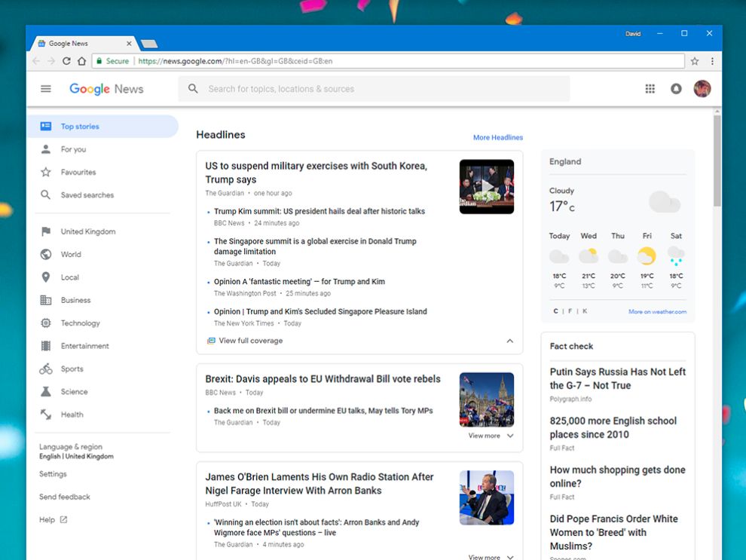
Task: Open 'Putin Says Russia Has Not Left' fact check
Action: (618, 378)
